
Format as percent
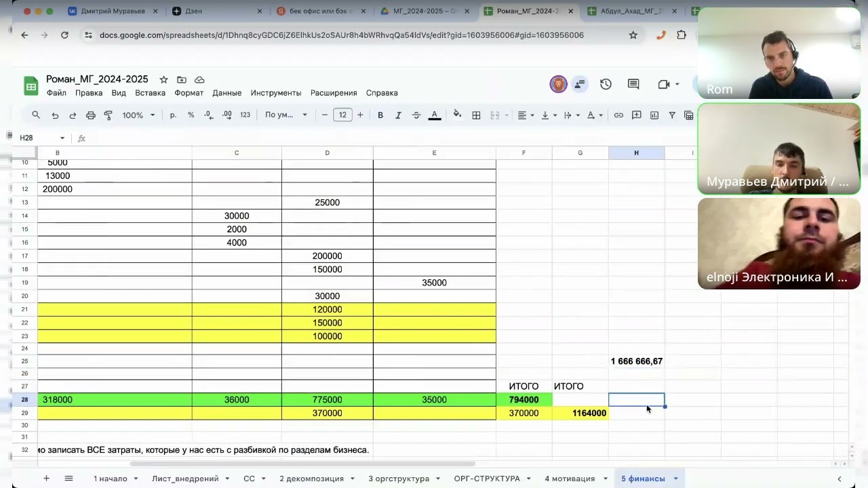click(x=191, y=115)
